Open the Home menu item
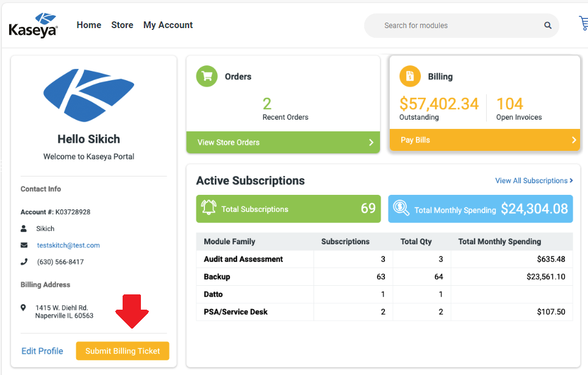588x375 pixels. point(89,25)
